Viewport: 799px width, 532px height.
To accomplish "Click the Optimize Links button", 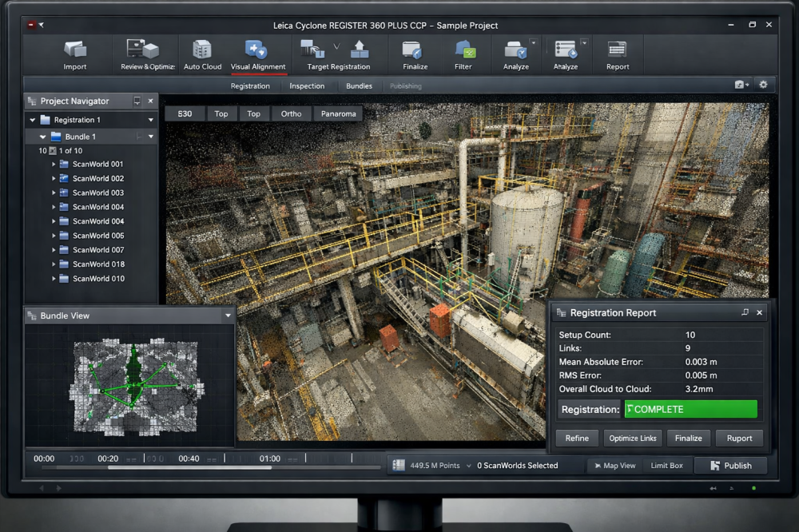I will point(633,438).
